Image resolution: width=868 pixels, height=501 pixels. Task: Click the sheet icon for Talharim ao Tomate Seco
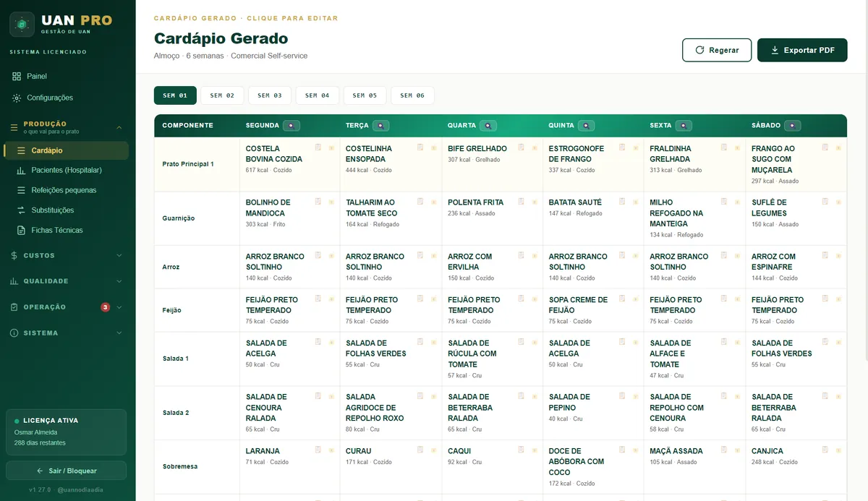click(420, 202)
